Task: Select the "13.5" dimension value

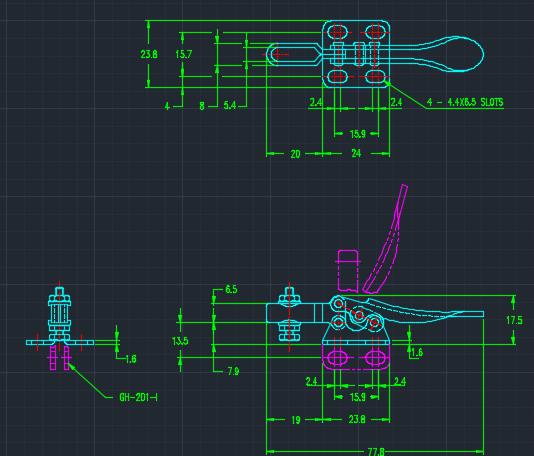Action: (180, 341)
